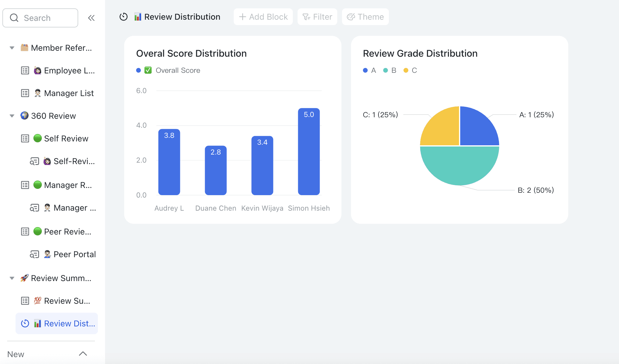Collapse the Review Summary folder
This screenshot has width=619, height=364.
click(x=12, y=278)
